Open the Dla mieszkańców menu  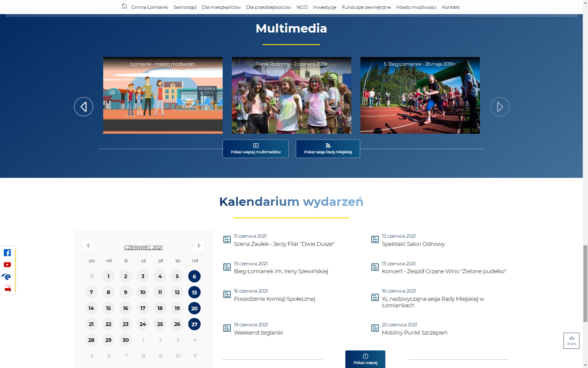[221, 7]
